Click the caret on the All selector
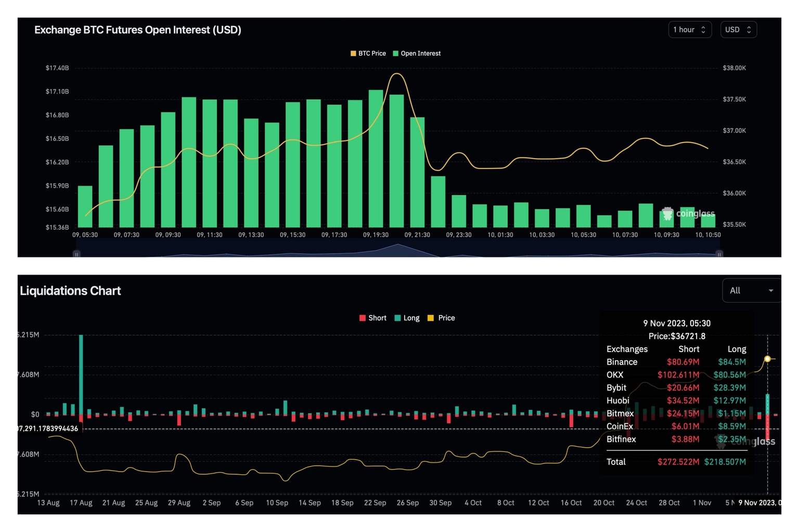Image resolution: width=799 pixels, height=532 pixels. pyautogui.click(x=772, y=290)
